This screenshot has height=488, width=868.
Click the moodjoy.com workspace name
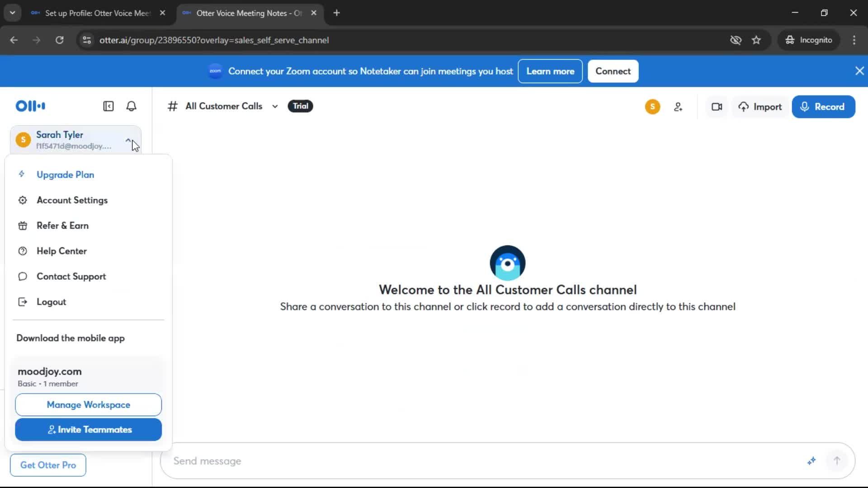(x=50, y=371)
